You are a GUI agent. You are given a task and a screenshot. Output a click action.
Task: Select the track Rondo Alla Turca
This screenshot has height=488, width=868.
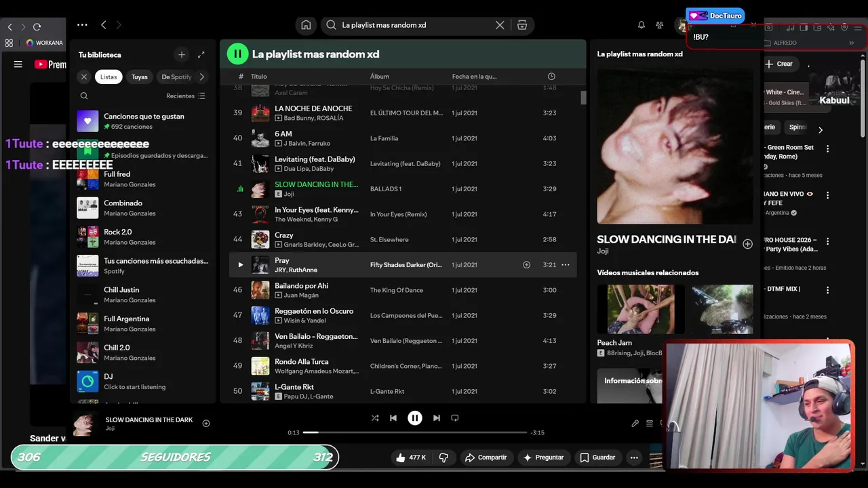[x=403, y=366]
